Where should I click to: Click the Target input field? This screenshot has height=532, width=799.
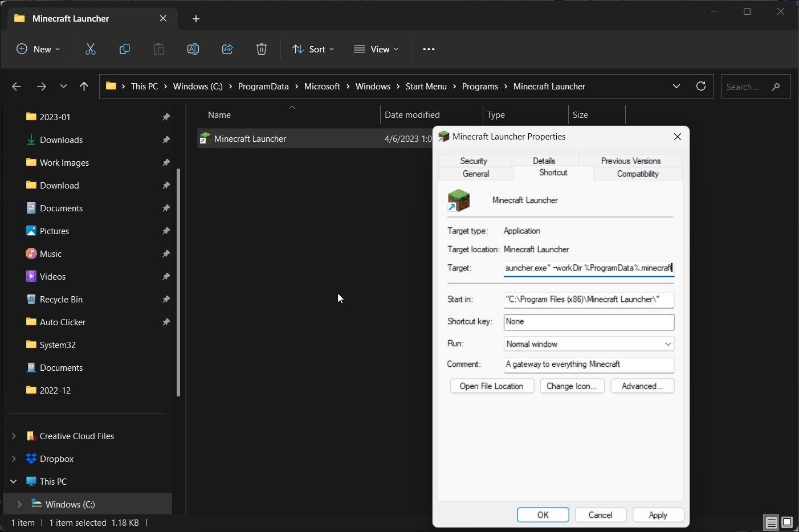(x=589, y=268)
